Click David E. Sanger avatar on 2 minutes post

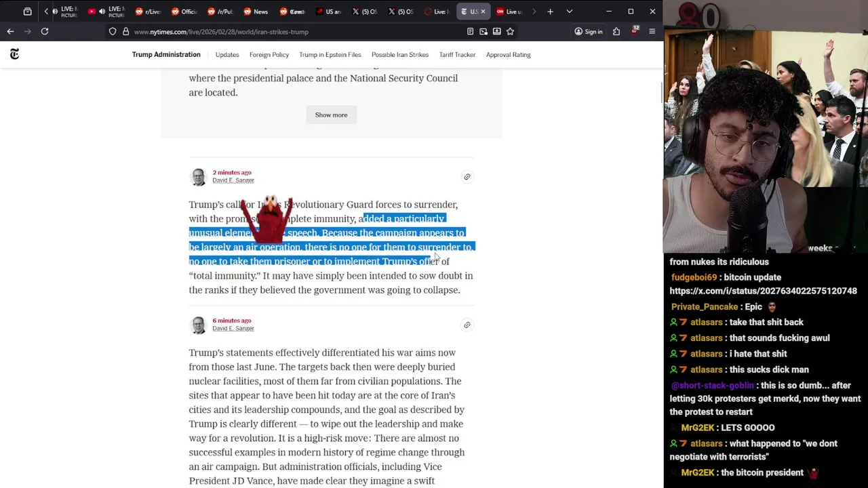coord(198,177)
